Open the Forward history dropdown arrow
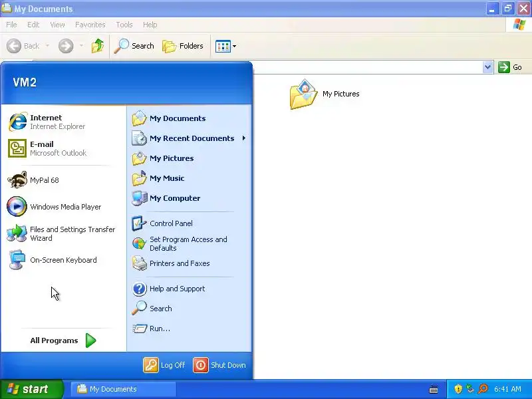 (81, 46)
